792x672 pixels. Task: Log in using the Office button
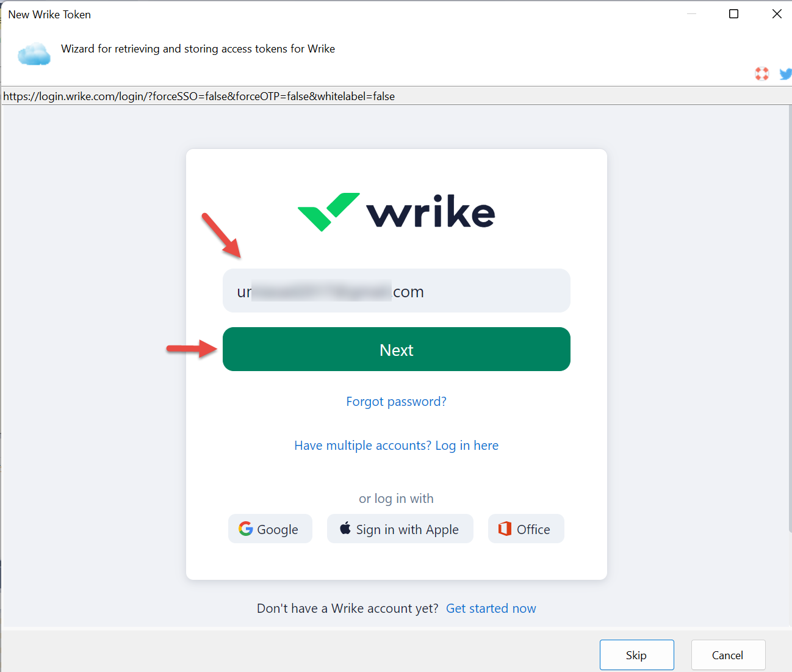(525, 529)
